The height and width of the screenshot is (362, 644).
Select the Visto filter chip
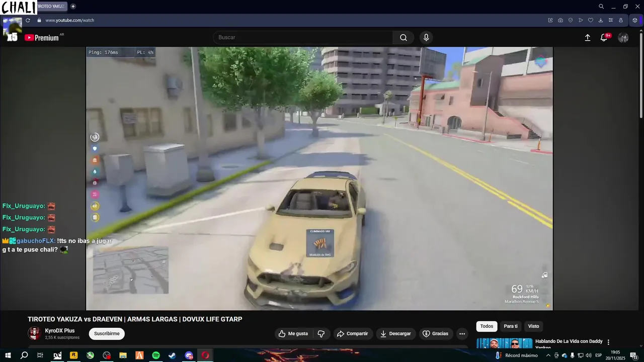533,326
